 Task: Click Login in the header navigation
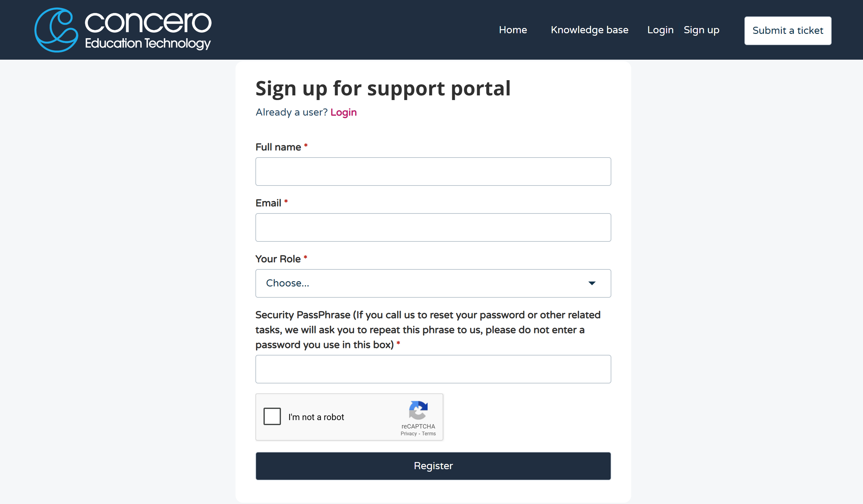coord(660,30)
